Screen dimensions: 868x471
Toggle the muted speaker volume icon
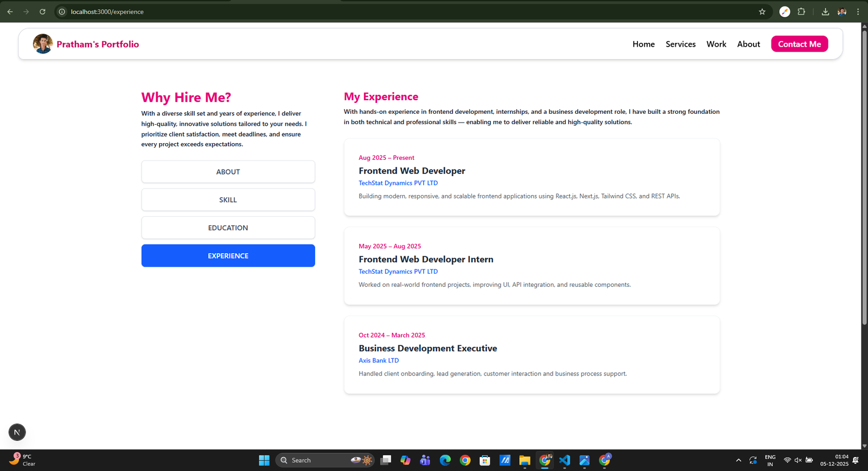(x=798, y=460)
